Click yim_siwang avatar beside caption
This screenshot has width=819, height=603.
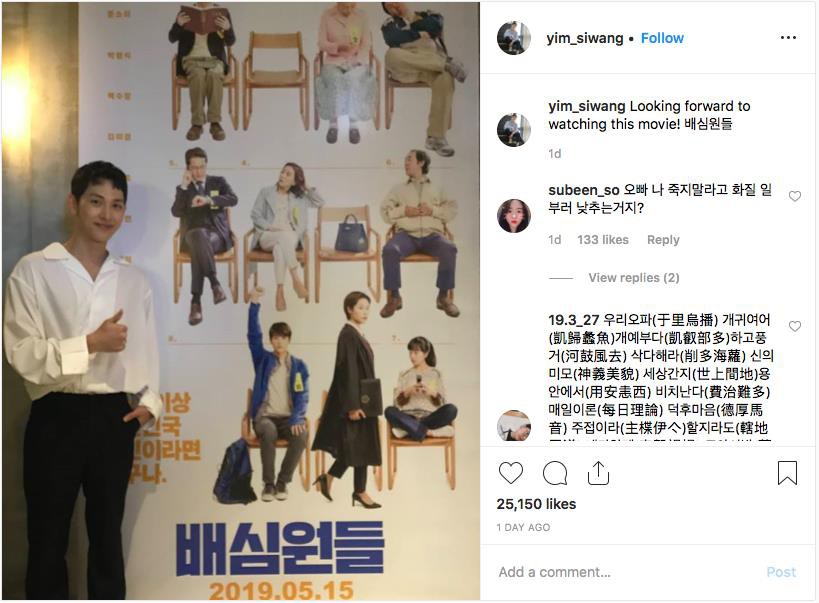513,130
